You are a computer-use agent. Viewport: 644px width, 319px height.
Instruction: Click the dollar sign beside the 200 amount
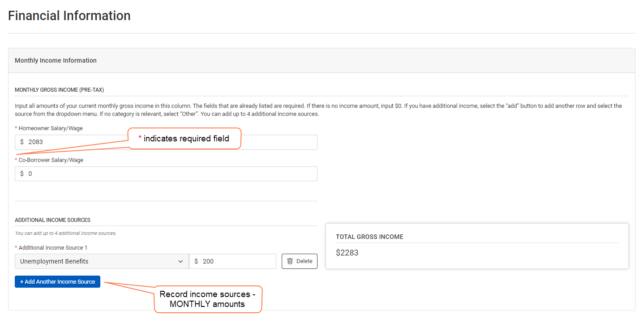point(196,261)
